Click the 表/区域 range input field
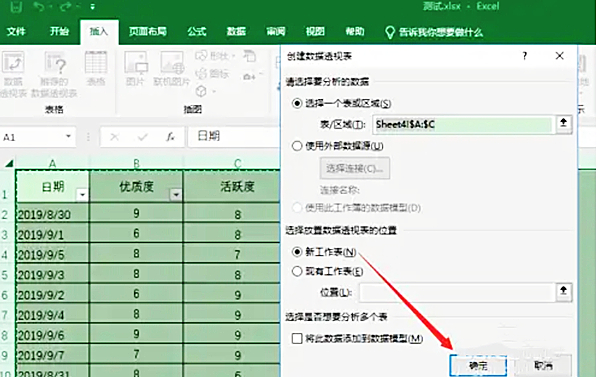Viewport: 600px width, 377px height. coord(463,124)
